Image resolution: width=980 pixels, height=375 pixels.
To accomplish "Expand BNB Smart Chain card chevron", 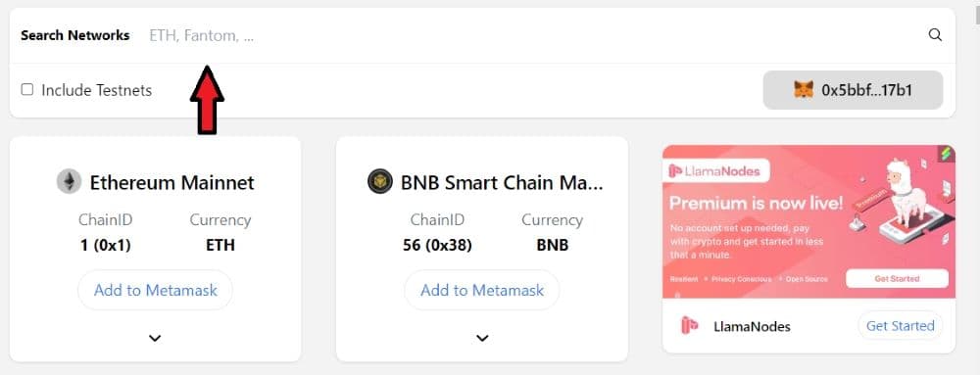I will (x=482, y=338).
